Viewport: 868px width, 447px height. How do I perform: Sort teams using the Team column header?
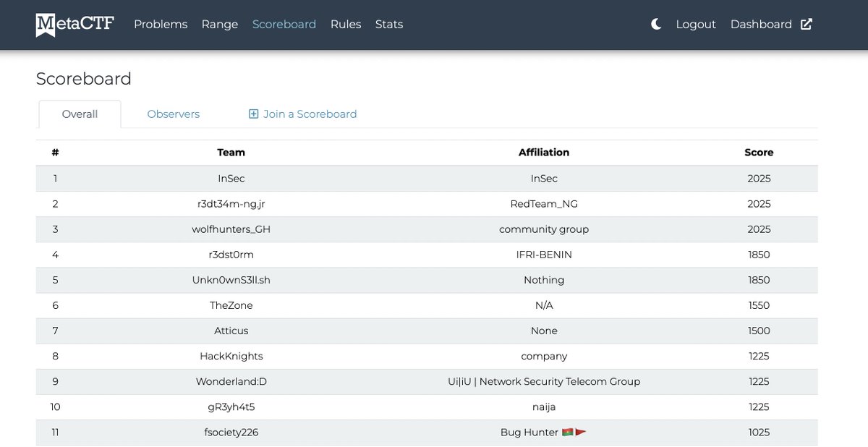click(231, 152)
